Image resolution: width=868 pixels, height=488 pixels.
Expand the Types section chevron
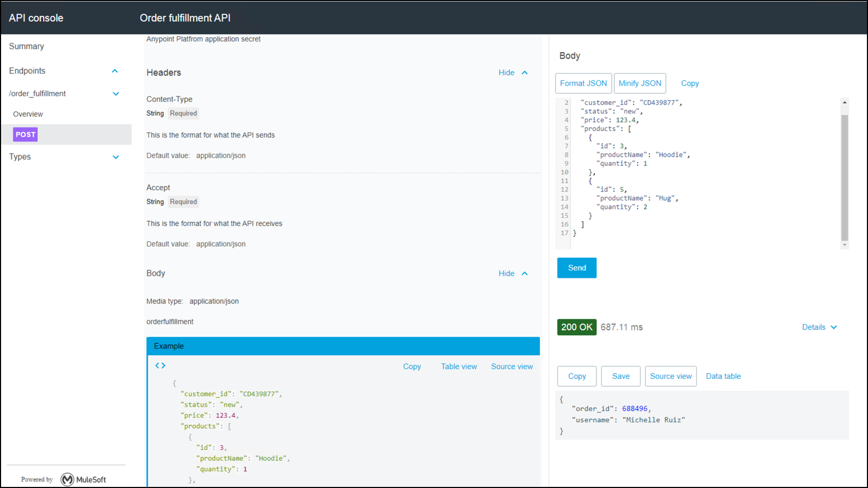coord(116,157)
